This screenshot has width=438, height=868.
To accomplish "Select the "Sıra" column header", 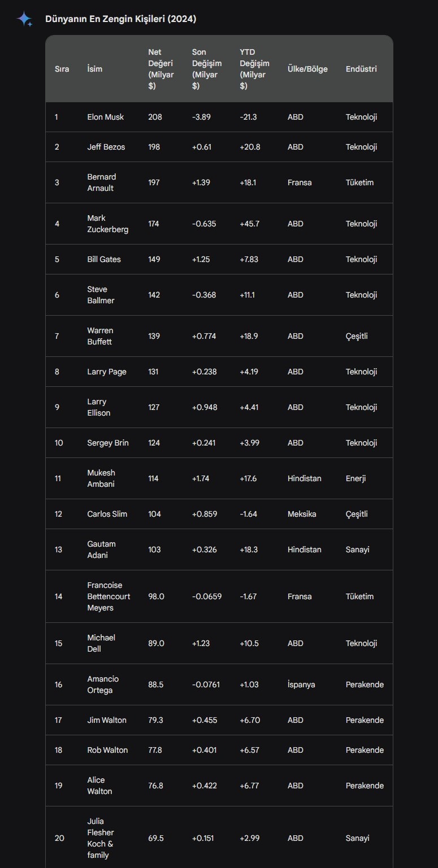I will [x=62, y=69].
